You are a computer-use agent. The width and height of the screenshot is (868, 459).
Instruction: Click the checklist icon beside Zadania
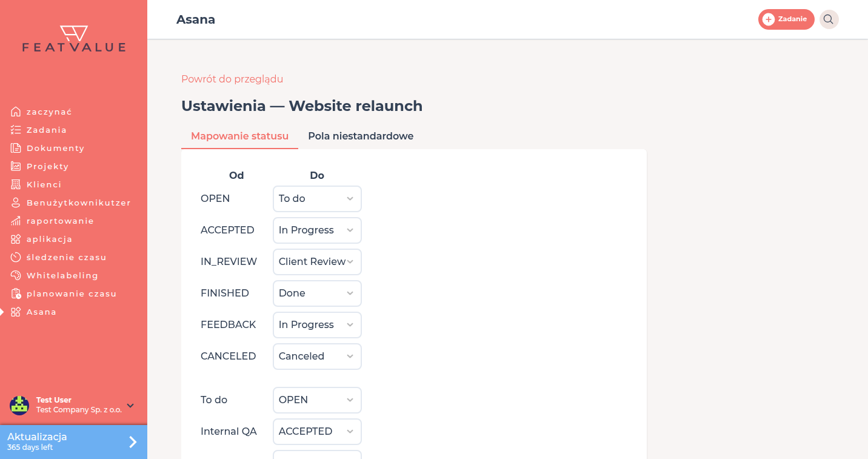(16, 130)
